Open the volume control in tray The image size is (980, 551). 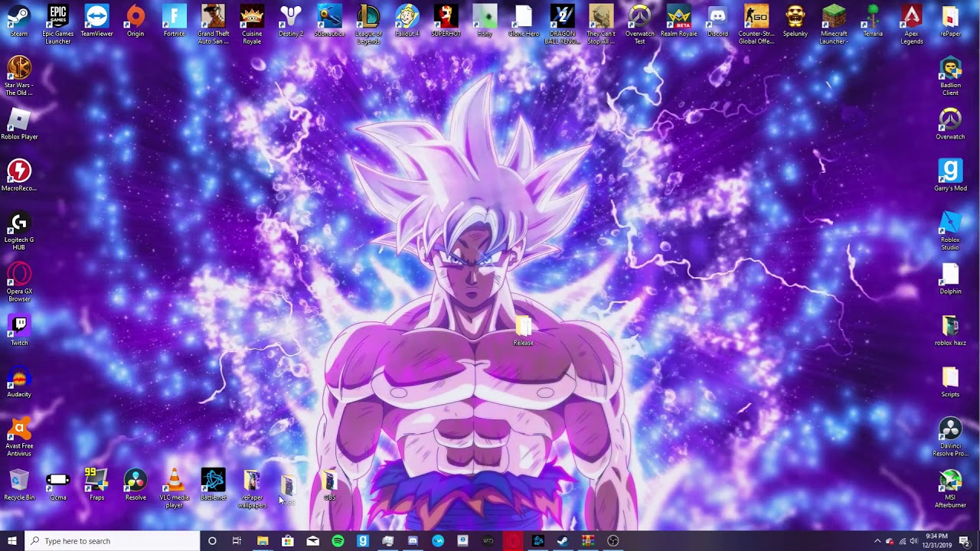click(x=913, y=541)
